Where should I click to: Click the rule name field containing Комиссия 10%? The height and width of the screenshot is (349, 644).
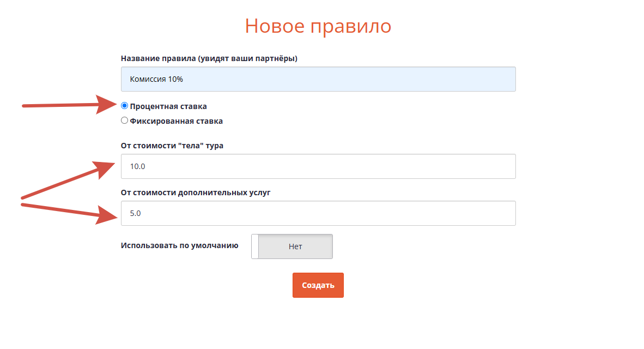pyautogui.click(x=318, y=79)
